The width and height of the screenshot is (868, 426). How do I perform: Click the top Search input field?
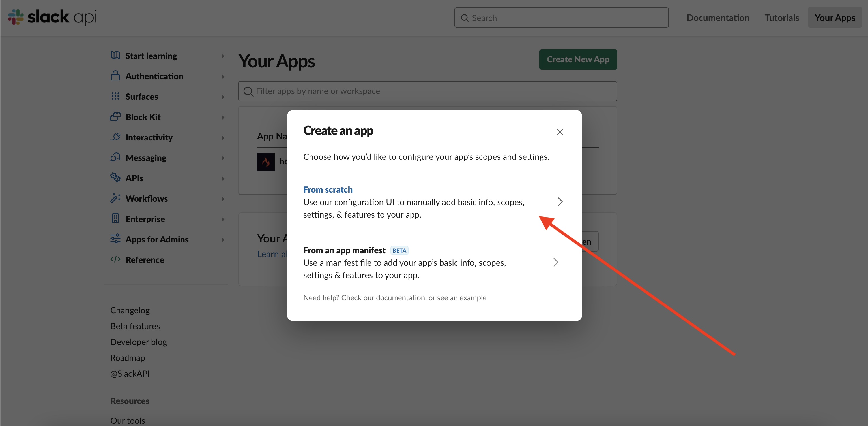click(x=561, y=18)
